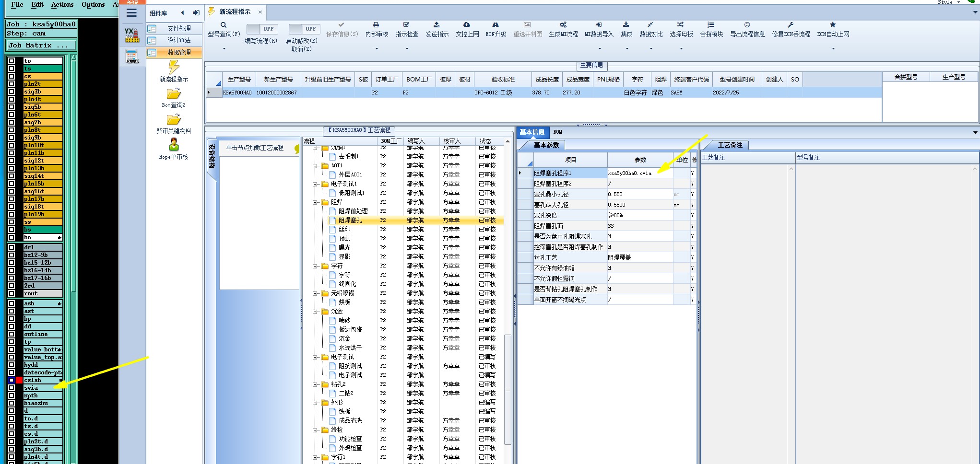Open dropdown under 指示检查

(407, 48)
